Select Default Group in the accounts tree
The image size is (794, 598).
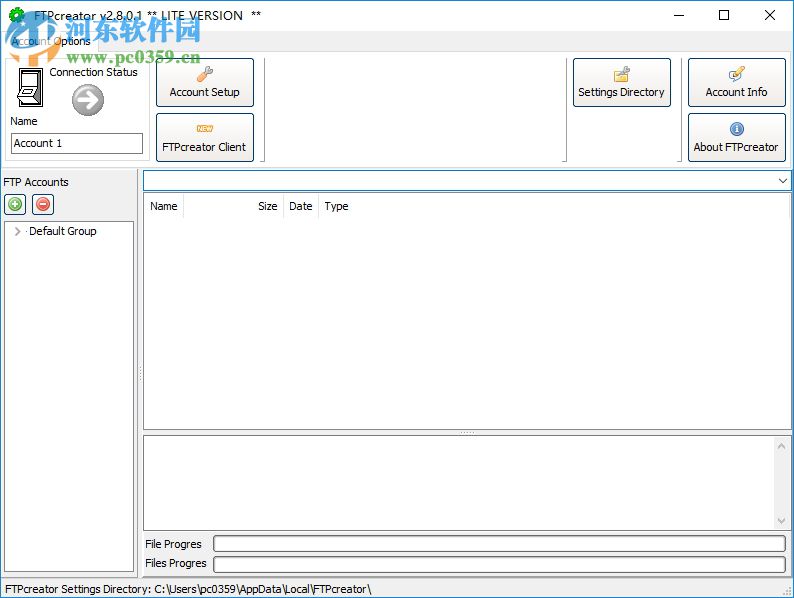click(x=62, y=231)
